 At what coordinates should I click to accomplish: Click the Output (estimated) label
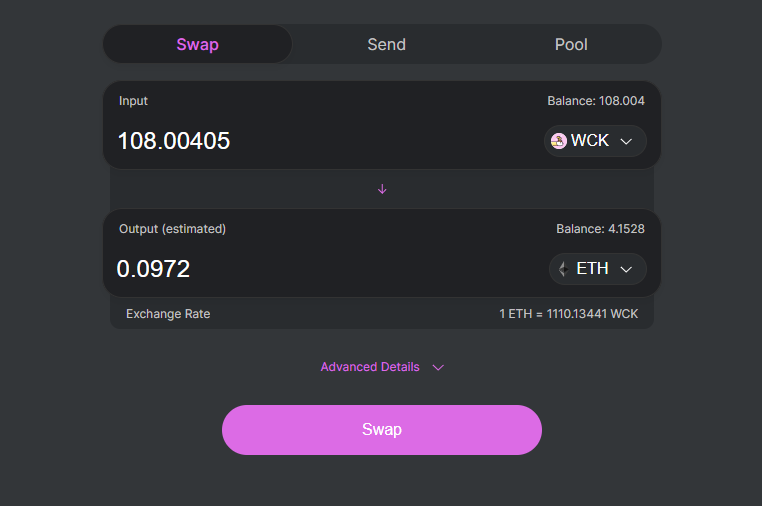172,229
